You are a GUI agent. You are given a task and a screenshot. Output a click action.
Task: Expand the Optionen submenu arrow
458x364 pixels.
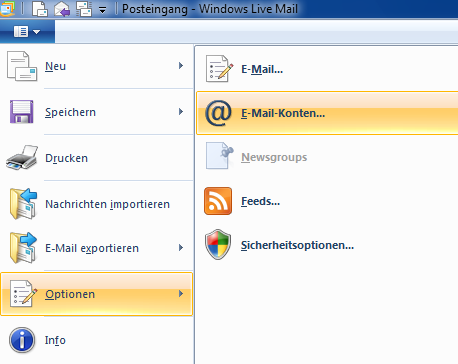click(181, 294)
